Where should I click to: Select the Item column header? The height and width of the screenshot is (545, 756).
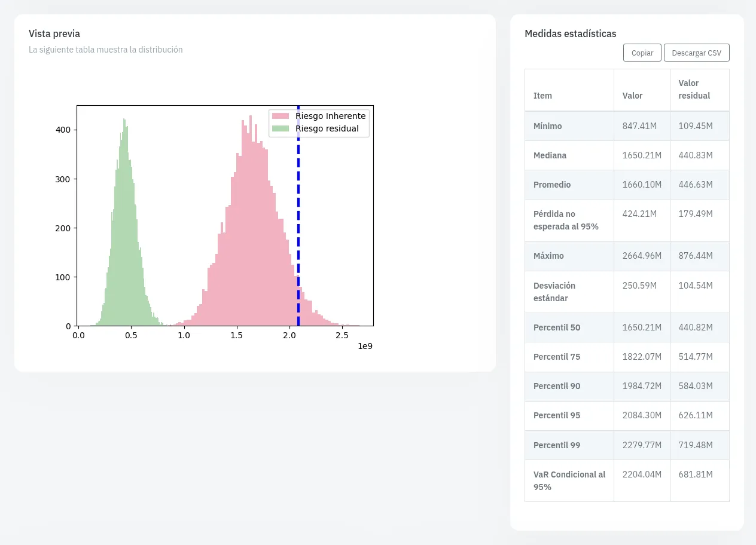coord(542,96)
